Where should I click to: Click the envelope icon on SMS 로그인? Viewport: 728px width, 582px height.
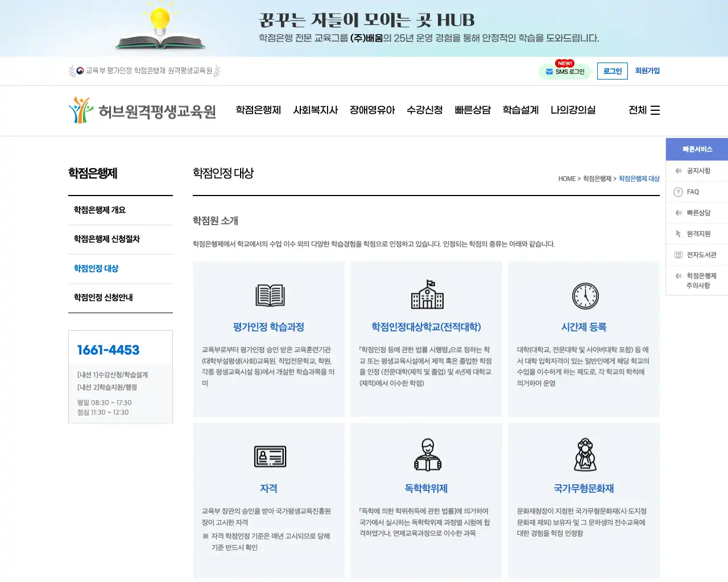coord(549,72)
